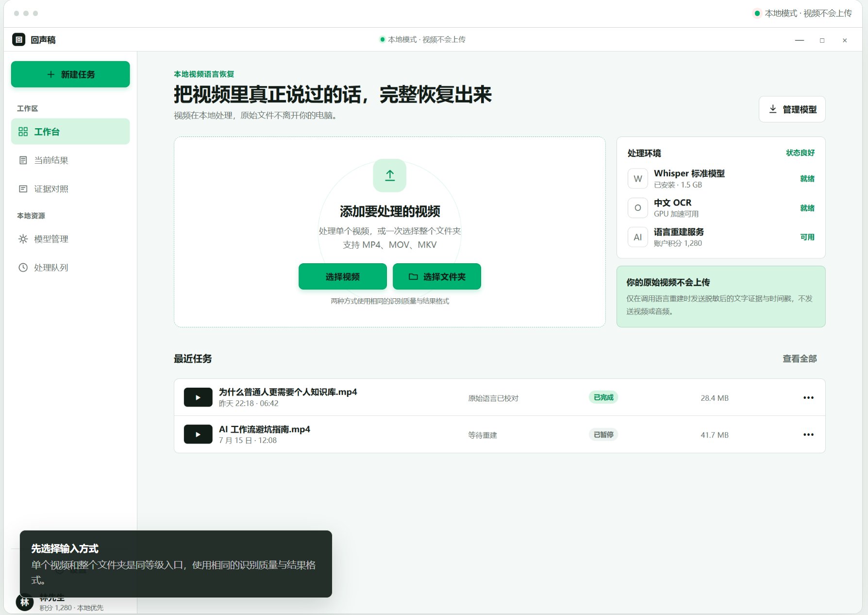Click the 选择文件夹 button

pos(437,276)
